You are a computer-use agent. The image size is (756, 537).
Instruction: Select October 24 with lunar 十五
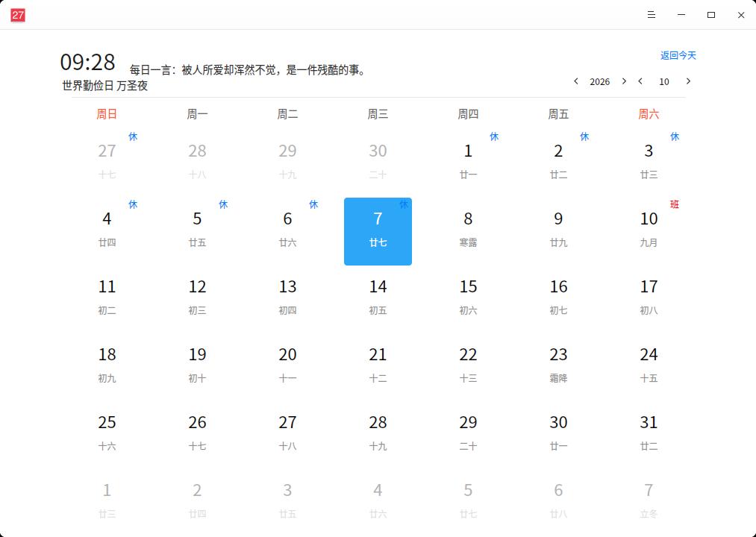pos(649,367)
